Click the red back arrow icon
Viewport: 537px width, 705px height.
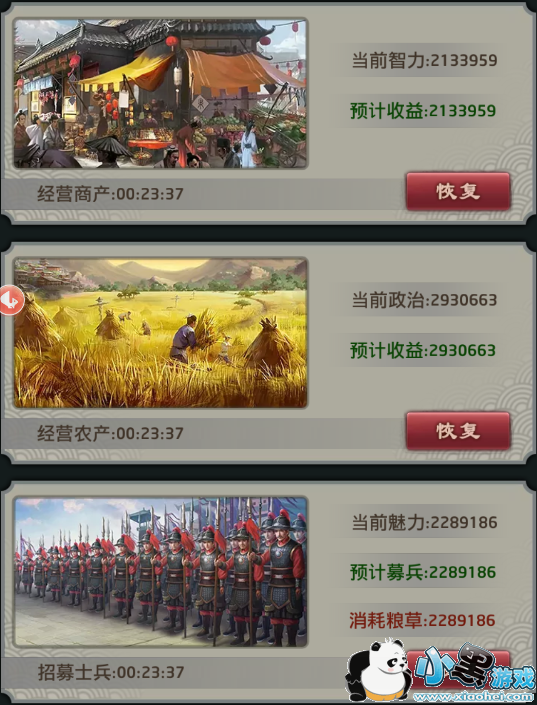(x=12, y=299)
